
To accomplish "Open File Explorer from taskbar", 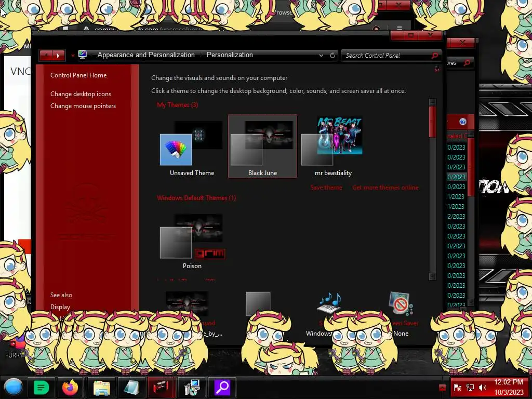I will click(x=101, y=388).
